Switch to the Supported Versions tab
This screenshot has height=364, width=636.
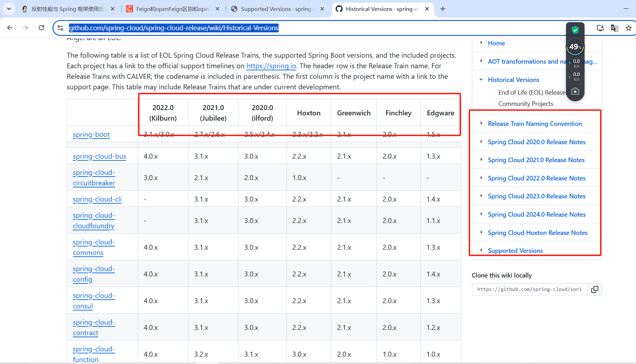(278, 9)
